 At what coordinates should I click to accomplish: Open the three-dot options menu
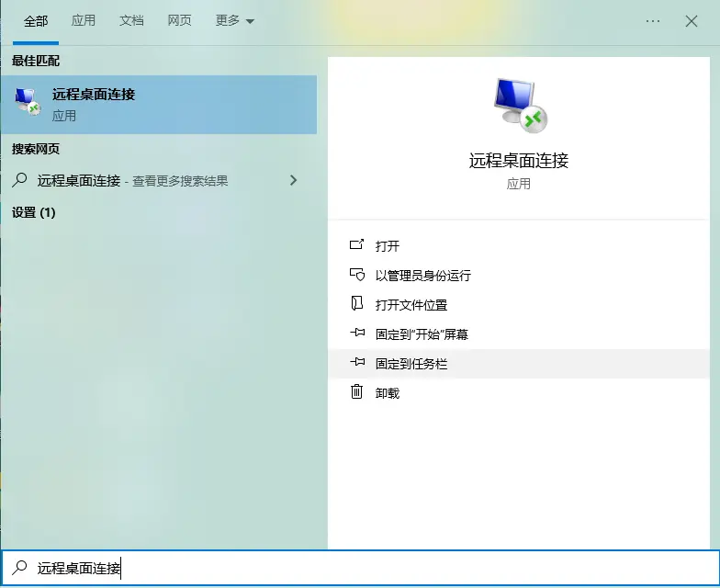pyautogui.click(x=653, y=20)
